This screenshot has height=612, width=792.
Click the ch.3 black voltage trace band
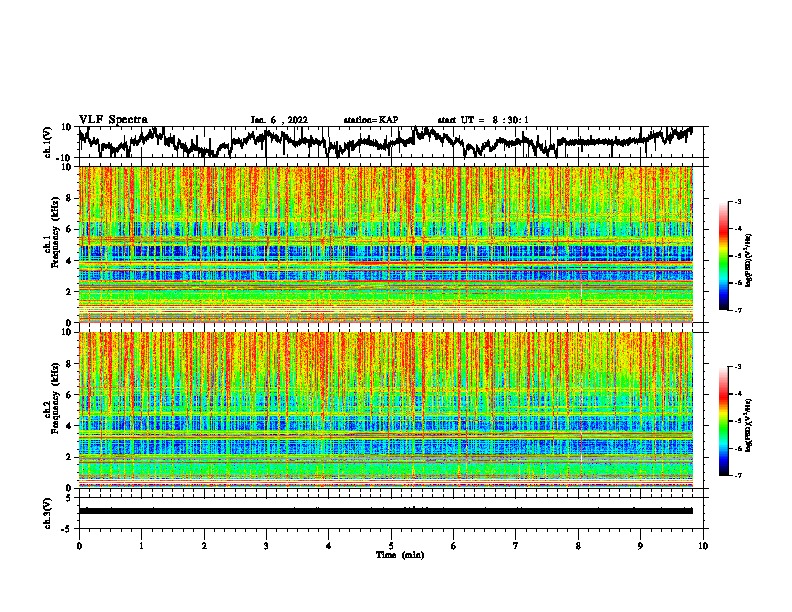tap(386, 511)
